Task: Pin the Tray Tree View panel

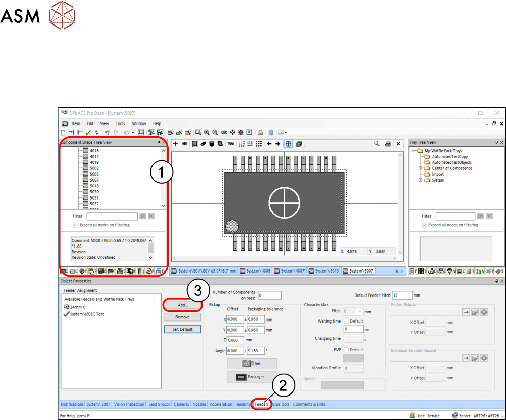Action: 497,142
